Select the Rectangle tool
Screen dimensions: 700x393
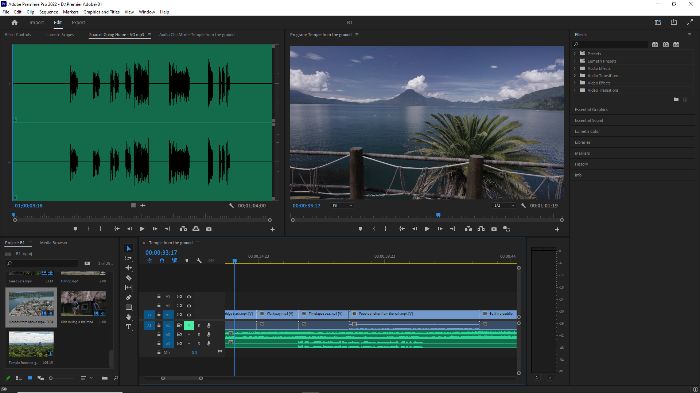129,307
